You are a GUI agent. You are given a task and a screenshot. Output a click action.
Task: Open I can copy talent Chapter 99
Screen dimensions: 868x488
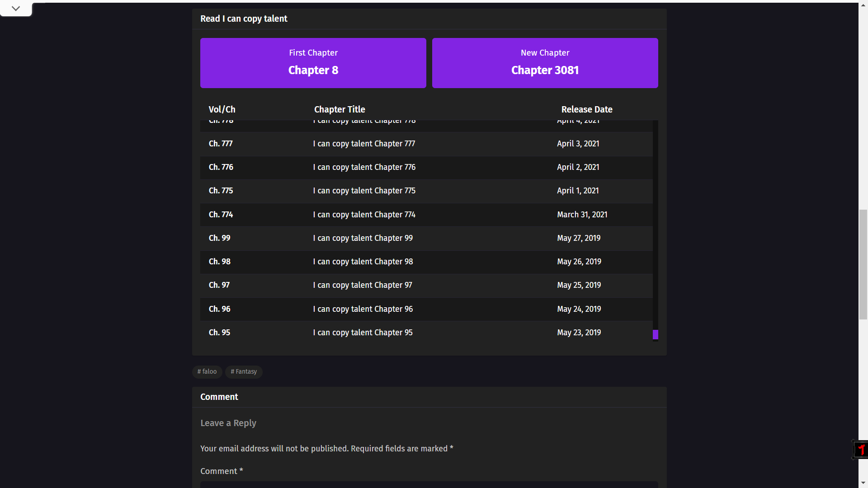363,238
